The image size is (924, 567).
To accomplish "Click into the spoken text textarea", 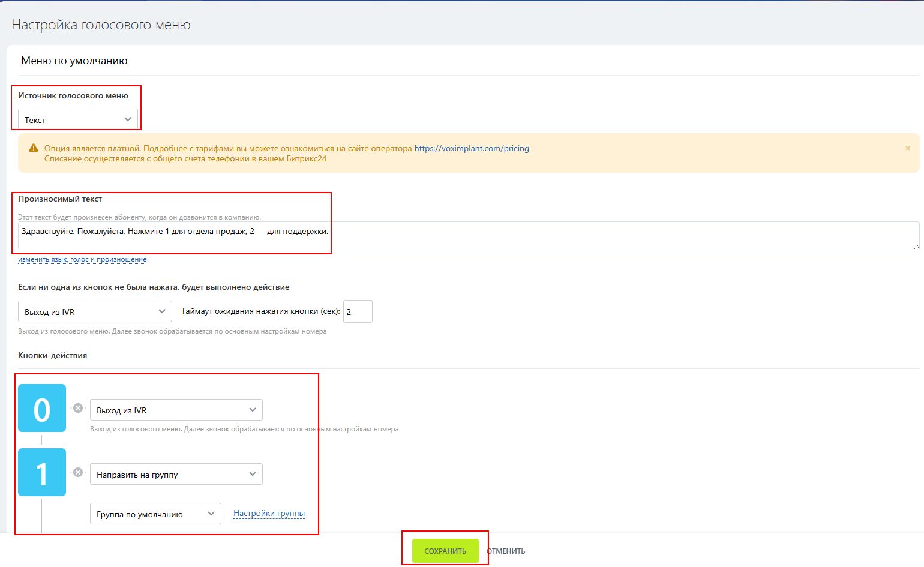I will pyautogui.click(x=468, y=235).
